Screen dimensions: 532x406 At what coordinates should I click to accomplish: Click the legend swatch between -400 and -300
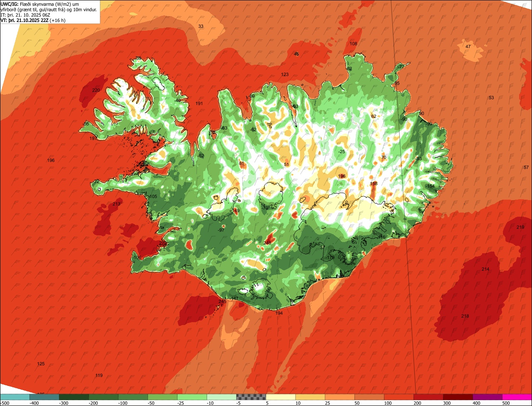click(x=44, y=397)
